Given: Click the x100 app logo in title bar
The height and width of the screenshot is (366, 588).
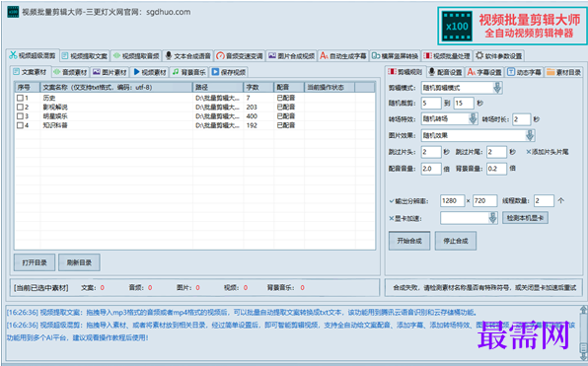Looking at the screenshot, I should tap(13, 12).
